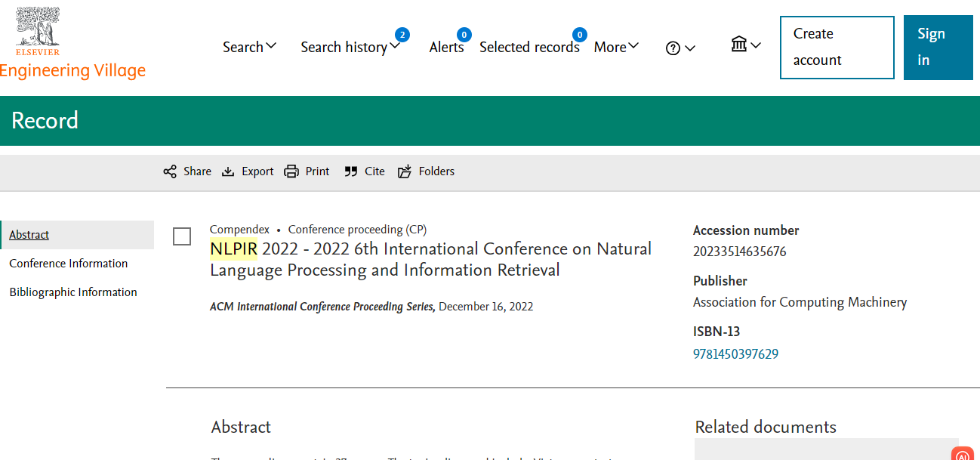
Task: Click the Create account button
Action: 837,48
